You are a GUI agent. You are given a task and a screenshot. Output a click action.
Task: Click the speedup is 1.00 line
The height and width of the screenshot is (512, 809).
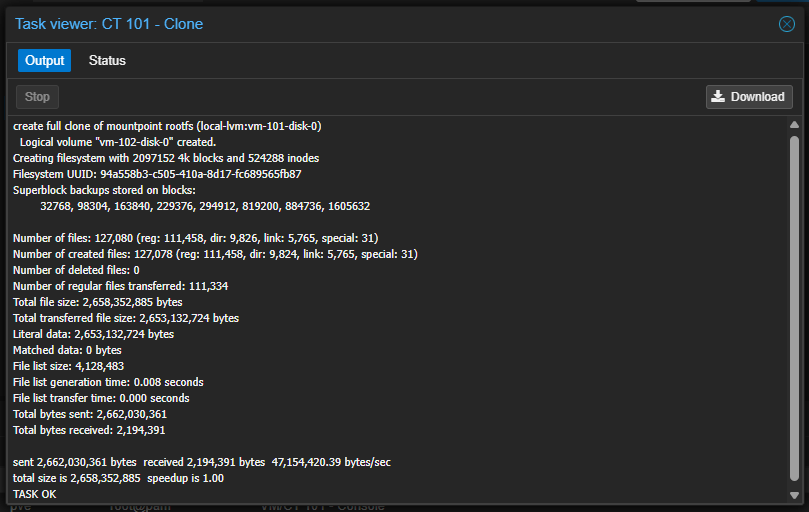pyautogui.click(x=118, y=478)
